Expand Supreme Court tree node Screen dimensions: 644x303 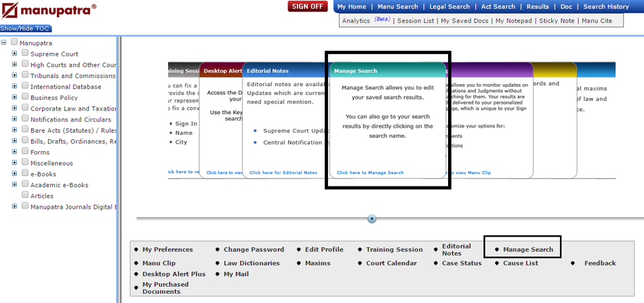(x=14, y=54)
